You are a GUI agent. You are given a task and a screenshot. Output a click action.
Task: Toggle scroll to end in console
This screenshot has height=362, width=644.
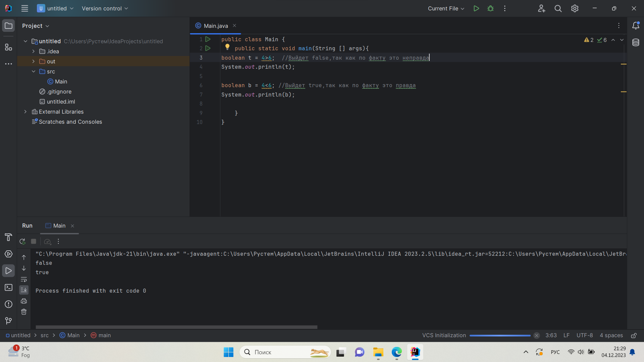24,290
